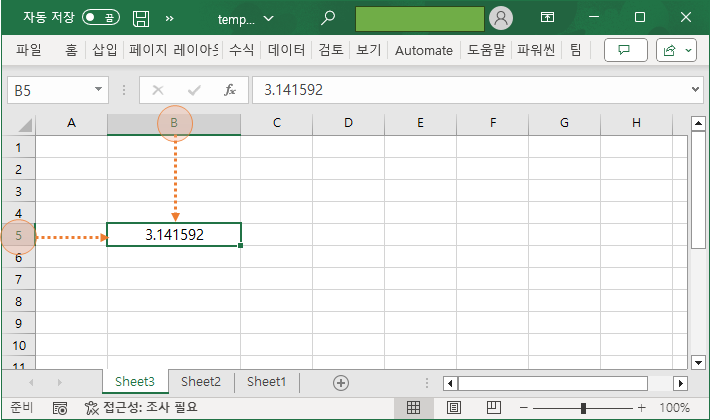
Task: Open the search magnifier in title bar
Action: 328,18
